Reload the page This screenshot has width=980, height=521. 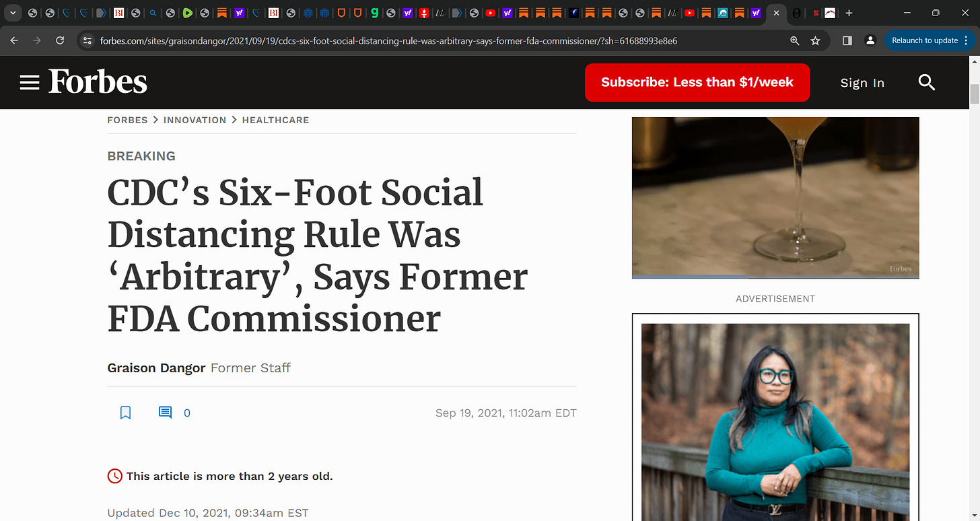(x=60, y=40)
